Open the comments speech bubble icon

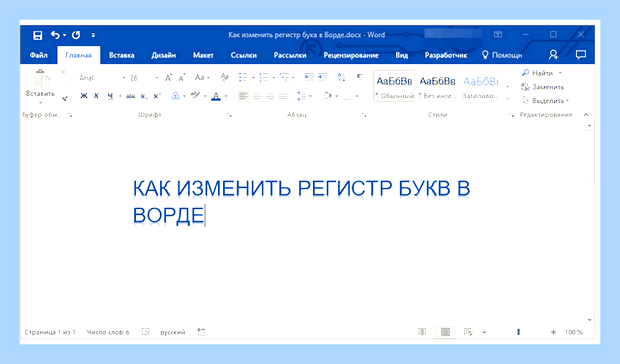(580, 55)
